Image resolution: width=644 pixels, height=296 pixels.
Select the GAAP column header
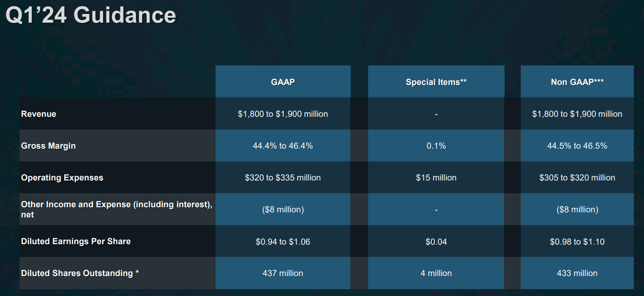pyautogui.click(x=283, y=82)
